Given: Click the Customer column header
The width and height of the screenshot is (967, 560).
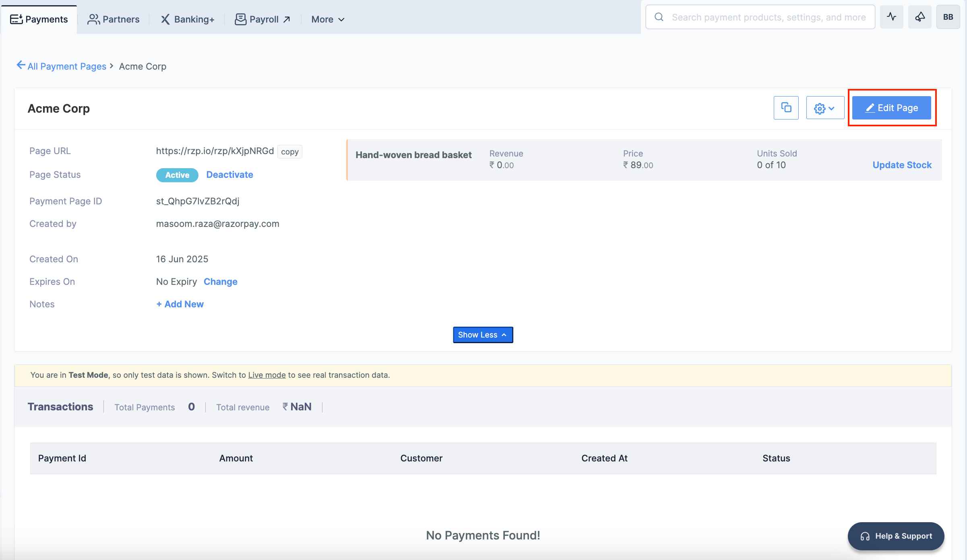Looking at the screenshot, I should [x=421, y=458].
